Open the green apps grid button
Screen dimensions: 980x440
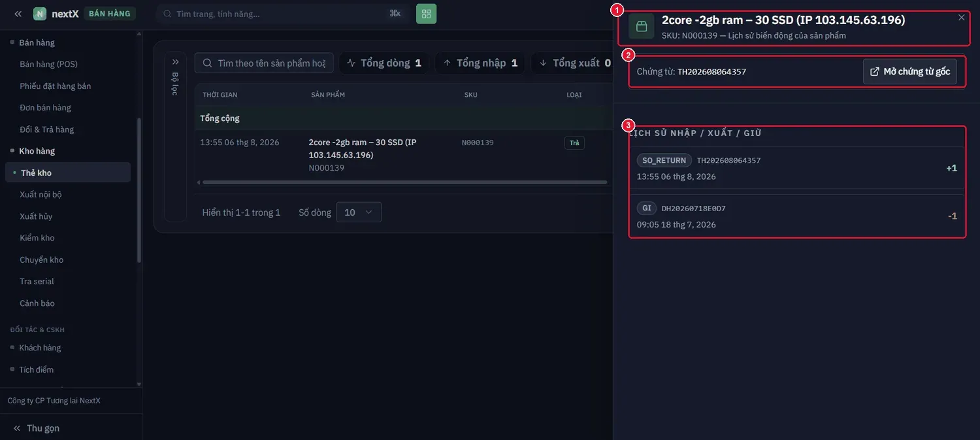coord(426,14)
